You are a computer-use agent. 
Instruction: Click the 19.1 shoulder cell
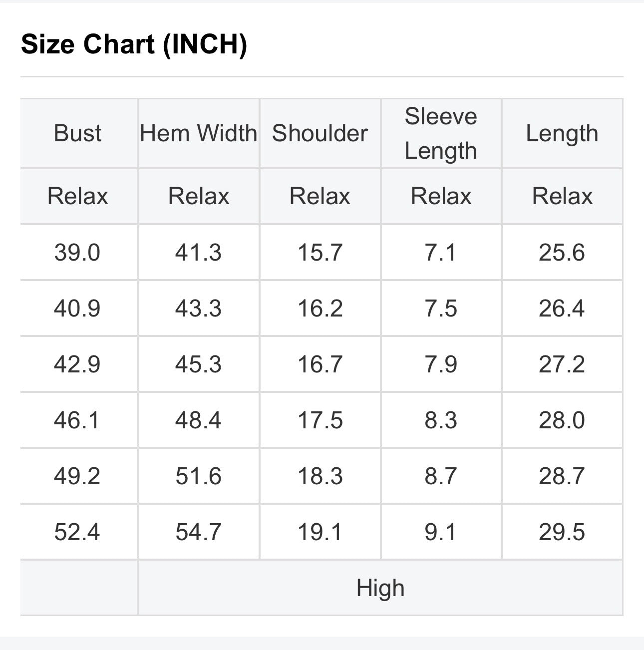click(320, 532)
